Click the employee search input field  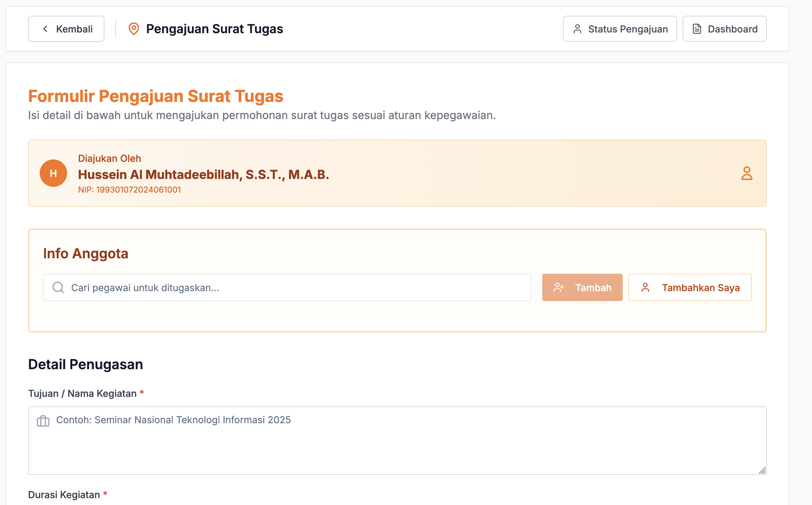(x=287, y=287)
